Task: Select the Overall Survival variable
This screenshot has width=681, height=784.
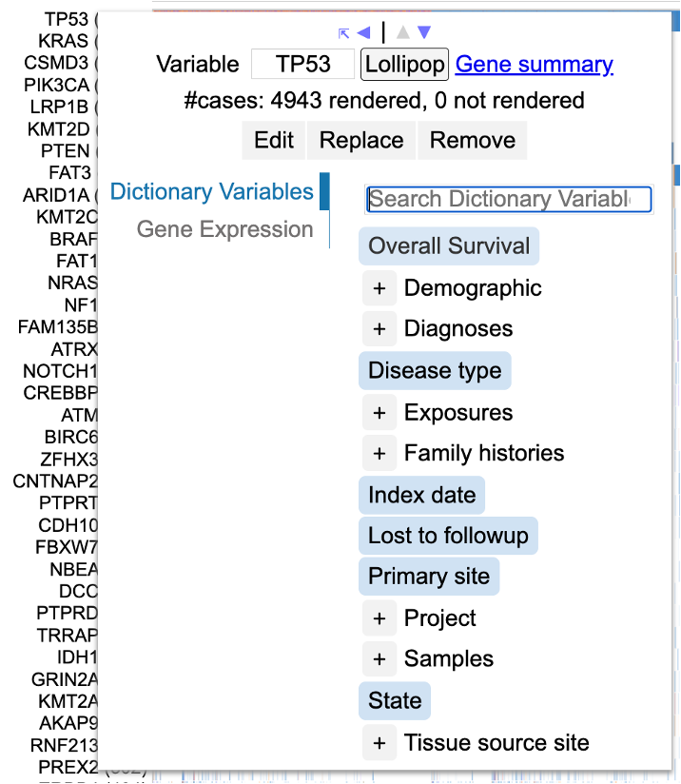Action: [x=449, y=246]
